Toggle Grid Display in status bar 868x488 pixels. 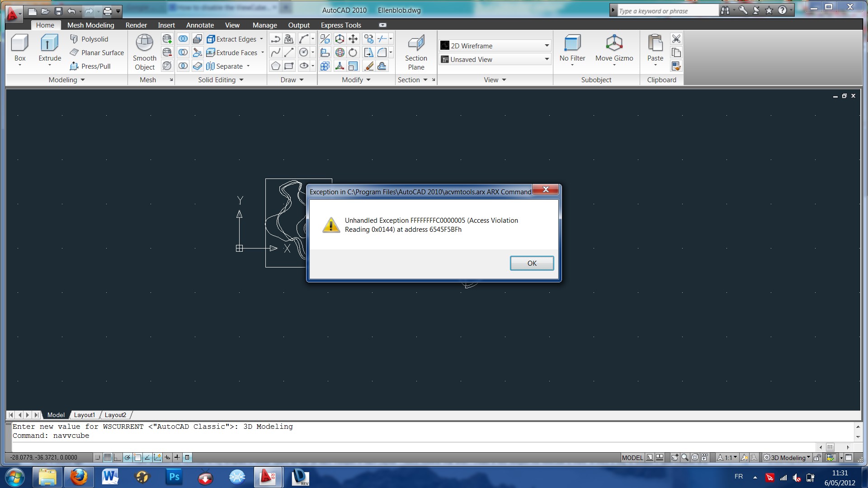point(108,457)
